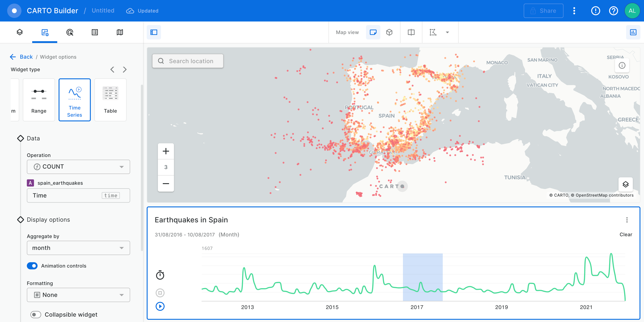Show previous widget types
644x322 pixels.
pyautogui.click(x=112, y=70)
